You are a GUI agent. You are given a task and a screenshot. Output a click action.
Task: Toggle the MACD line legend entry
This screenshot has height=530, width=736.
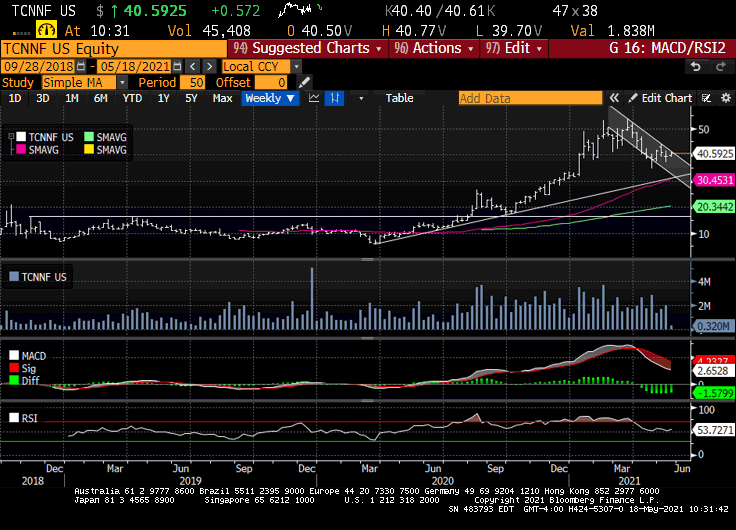point(28,356)
